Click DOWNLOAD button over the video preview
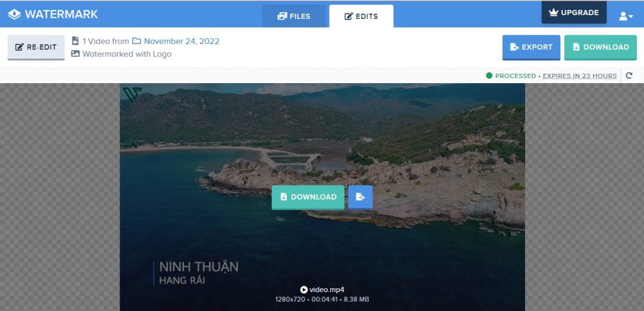The height and width of the screenshot is (311, 644). click(x=308, y=197)
